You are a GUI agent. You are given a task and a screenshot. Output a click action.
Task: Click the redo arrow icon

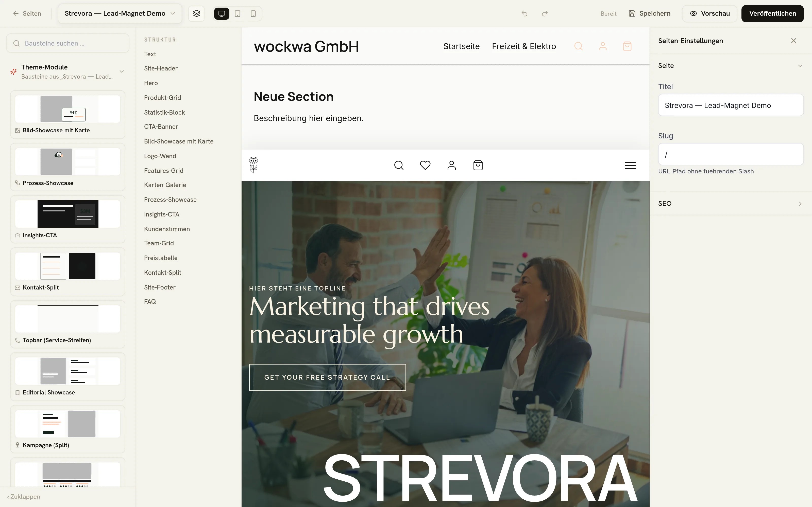click(x=545, y=13)
